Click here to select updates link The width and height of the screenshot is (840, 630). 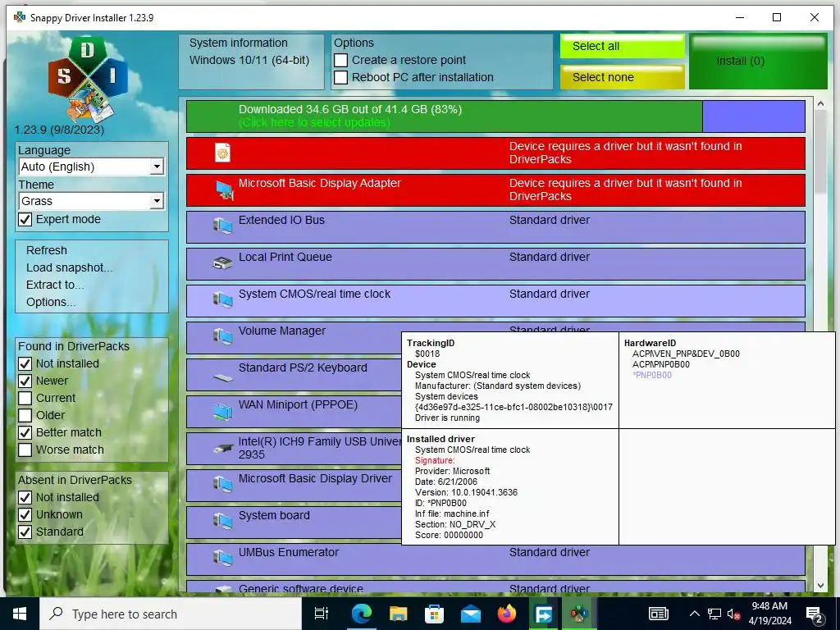coord(314,123)
